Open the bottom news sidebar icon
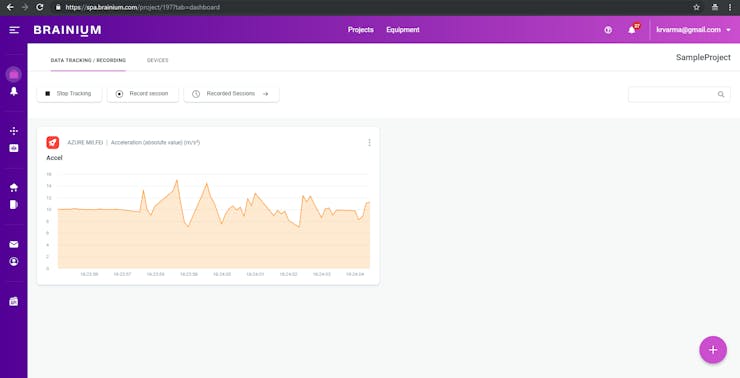 pos(14,301)
